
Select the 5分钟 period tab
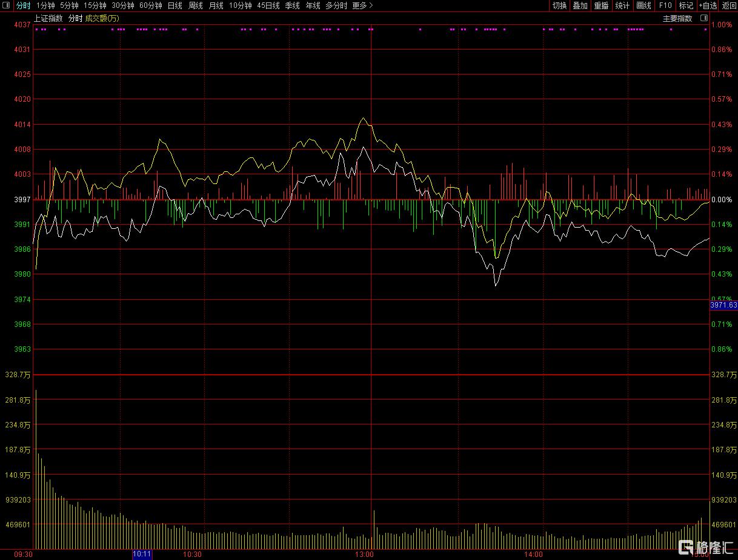[69, 5]
